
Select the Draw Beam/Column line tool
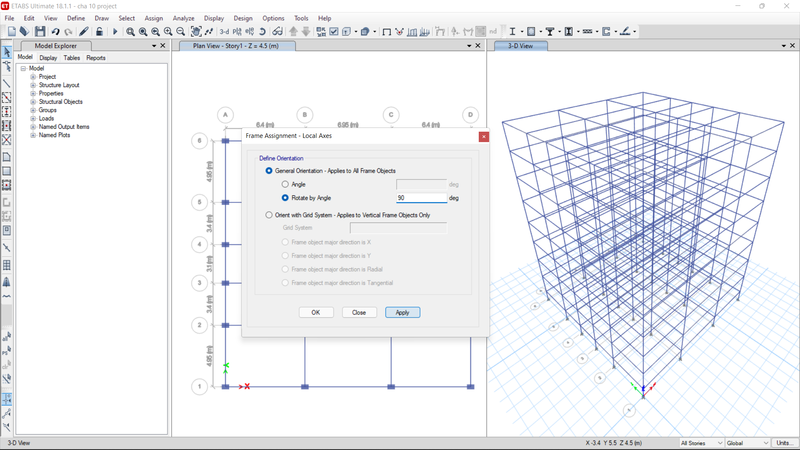pyautogui.click(x=7, y=83)
